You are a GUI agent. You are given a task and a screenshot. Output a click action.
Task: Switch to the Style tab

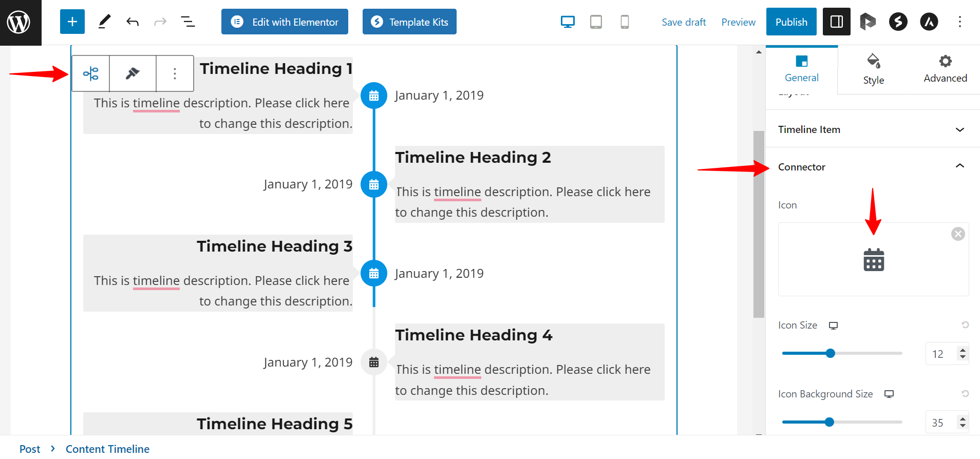tap(873, 70)
